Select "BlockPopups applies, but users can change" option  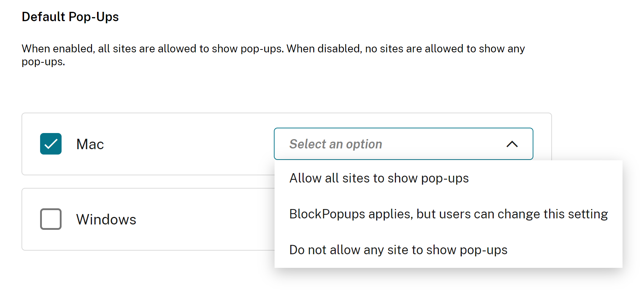448,214
